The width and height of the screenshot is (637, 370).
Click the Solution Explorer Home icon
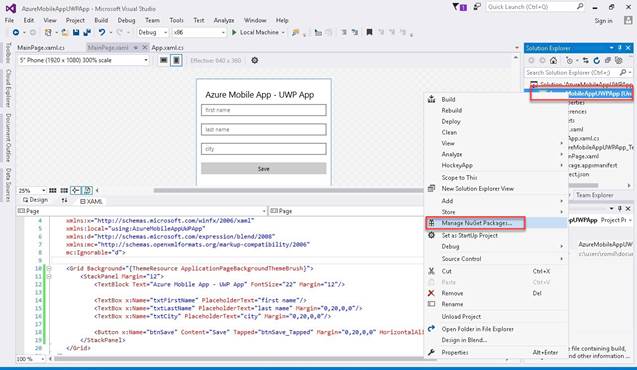(x=553, y=61)
